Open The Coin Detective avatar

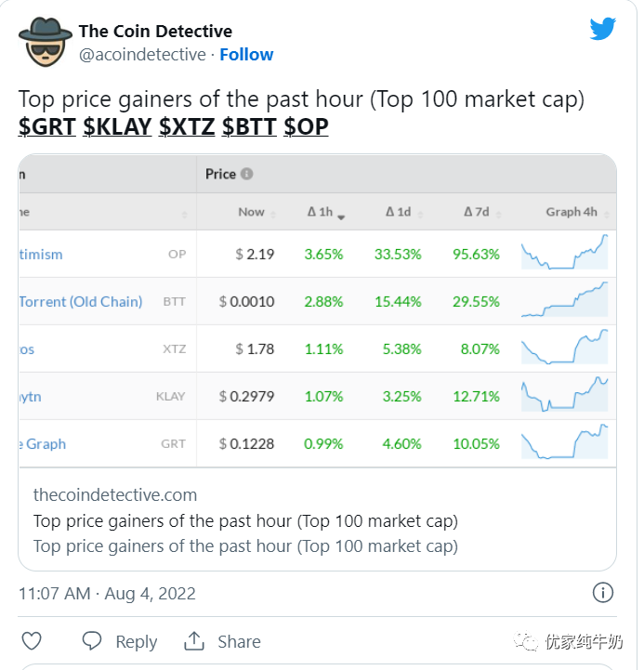pos(41,43)
